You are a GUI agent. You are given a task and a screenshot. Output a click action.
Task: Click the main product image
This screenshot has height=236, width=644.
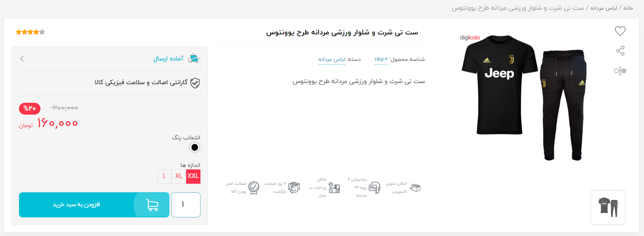tap(523, 97)
